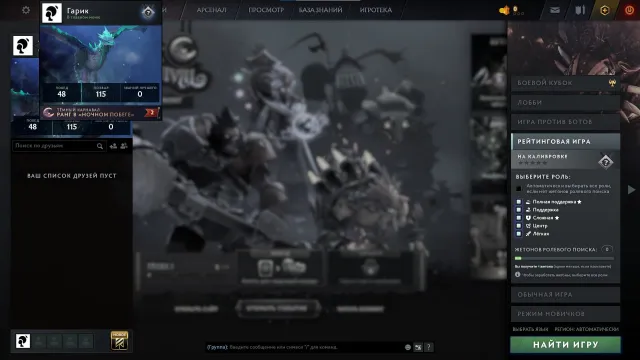The height and width of the screenshot is (360, 640).
Task: Click the Ваш список друзей пуст text
Action: [x=72, y=176]
